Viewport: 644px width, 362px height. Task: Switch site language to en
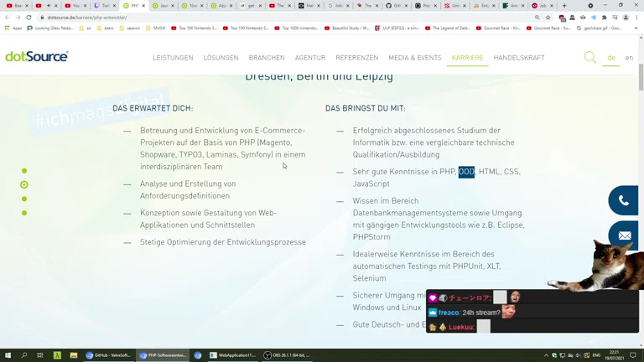click(x=629, y=58)
